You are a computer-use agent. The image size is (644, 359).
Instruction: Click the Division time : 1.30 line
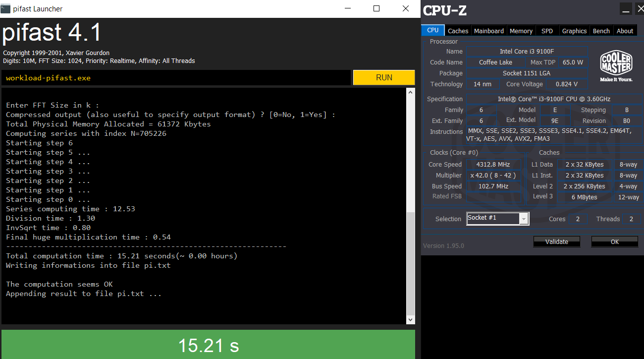pyautogui.click(x=51, y=218)
